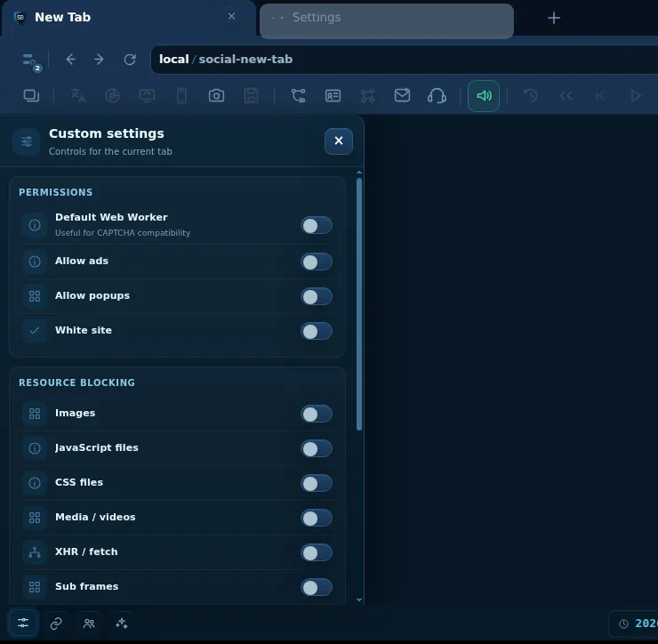Screen dimensions: 658x644
Task: Click the translate toolbar icon
Action: pyautogui.click(x=77, y=96)
